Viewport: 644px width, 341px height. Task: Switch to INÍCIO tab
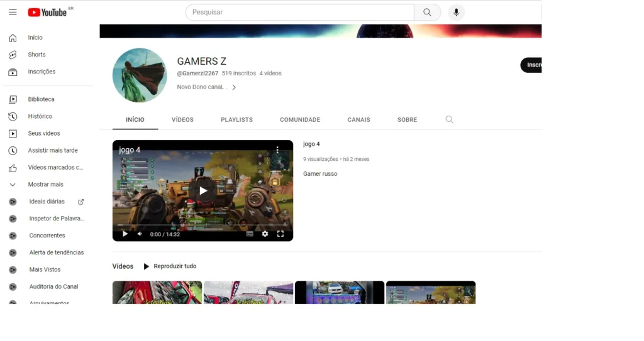[135, 120]
